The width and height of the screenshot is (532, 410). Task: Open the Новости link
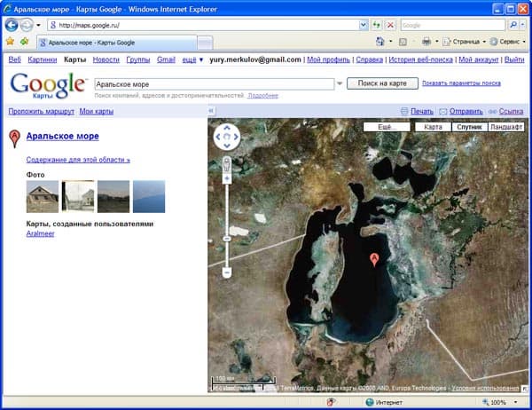(x=106, y=59)
